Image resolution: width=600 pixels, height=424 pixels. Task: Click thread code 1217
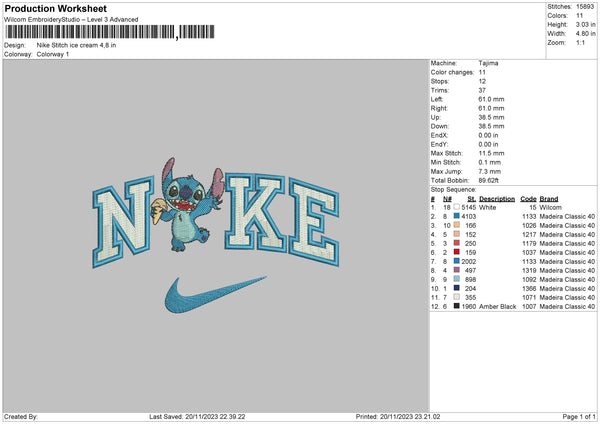coord(529,235)
